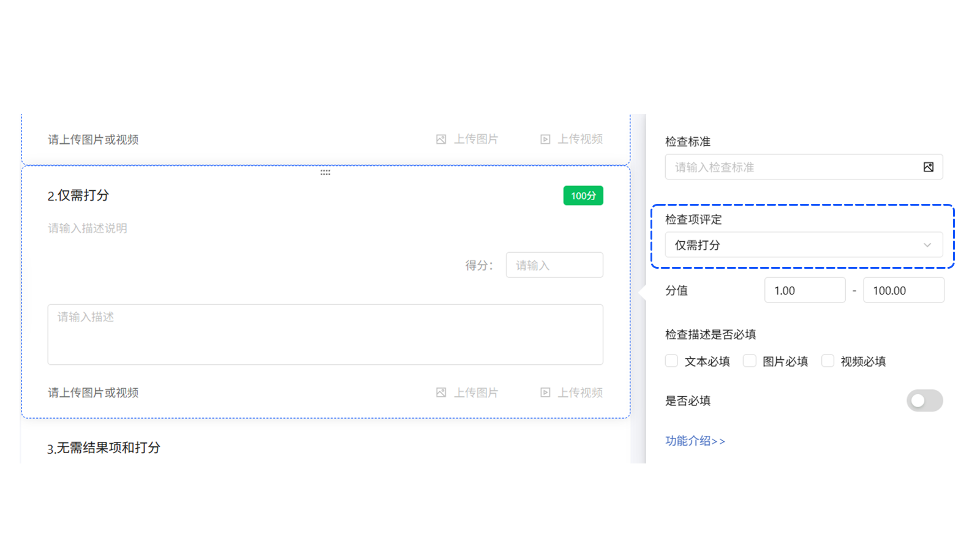This screenshot has height=551, width=980.
Task: Click the upload image icon in the top section
Action: tap(440, 139)
